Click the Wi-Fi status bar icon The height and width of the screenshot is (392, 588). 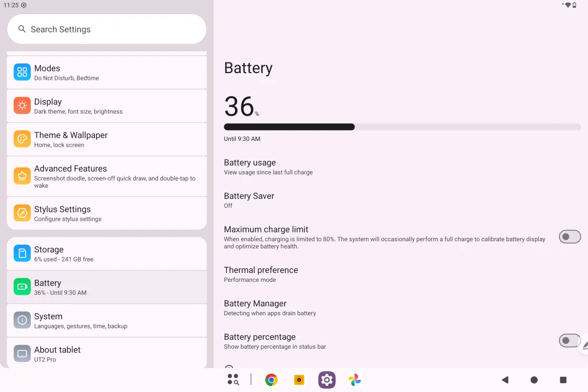[568, 5]
